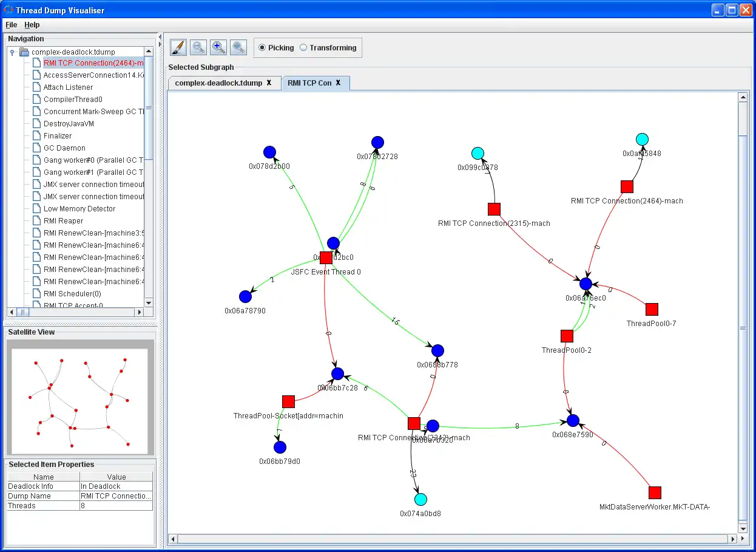Viewport: 756px width, 552px height.
Task: Select AccessServerConnection14 in the navigation tree
Action: pyautogui.click(x=93, y=75)
